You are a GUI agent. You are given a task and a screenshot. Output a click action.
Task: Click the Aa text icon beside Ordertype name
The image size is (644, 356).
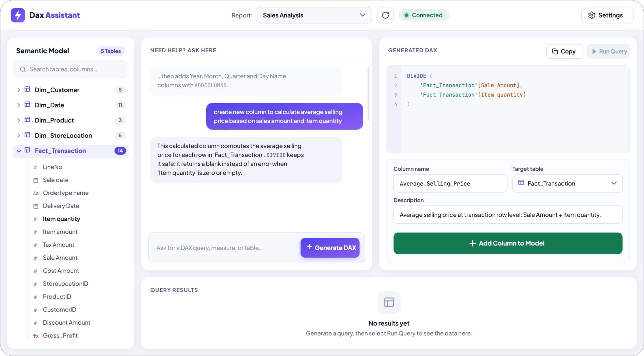click(x=36, y=193)
